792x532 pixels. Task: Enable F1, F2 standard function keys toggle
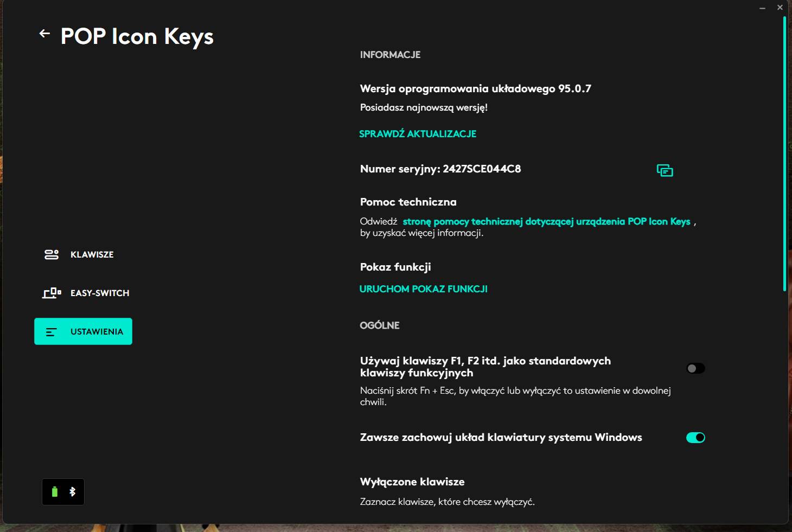[x=695, y=368]
